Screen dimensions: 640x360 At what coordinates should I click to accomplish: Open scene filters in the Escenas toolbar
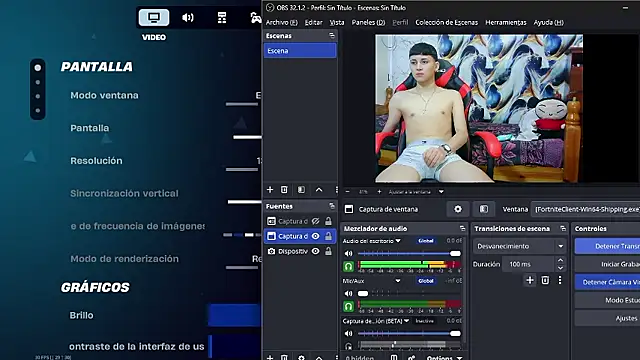(x=301, y=190)
